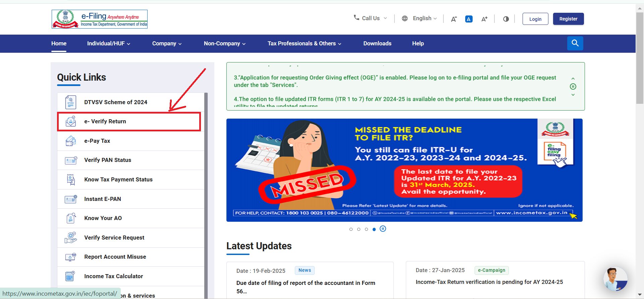
Task: Toggle the high contrast mode icon
Action: pos(506,19)
